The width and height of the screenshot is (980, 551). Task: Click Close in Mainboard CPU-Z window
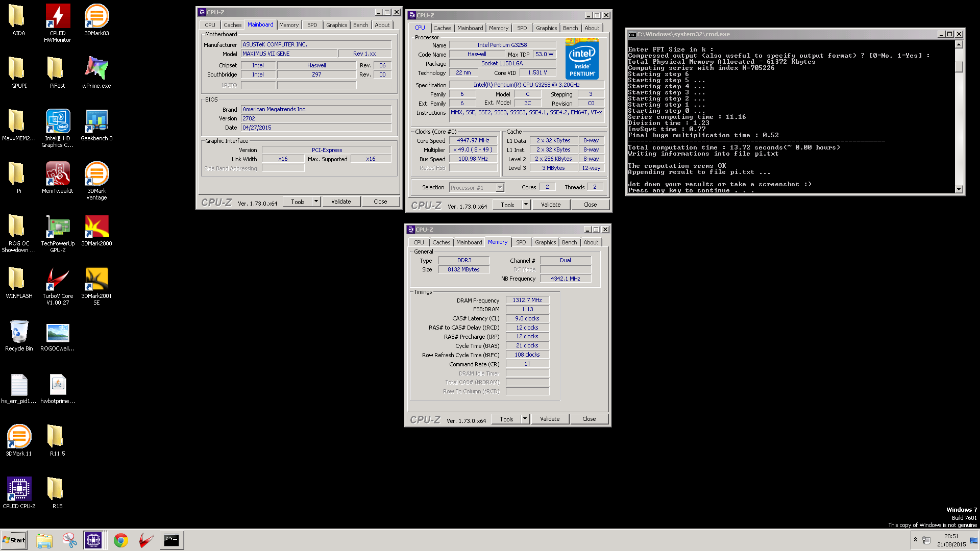(380, 202)
